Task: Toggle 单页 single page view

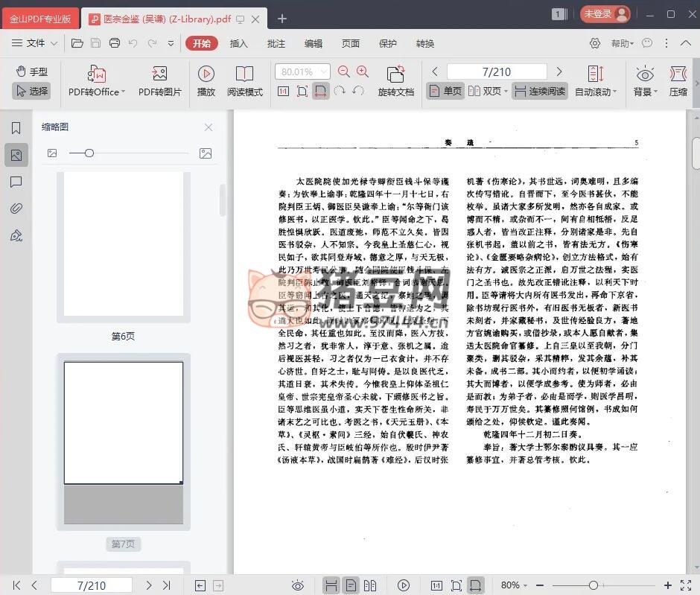Action: click(445, 92)
